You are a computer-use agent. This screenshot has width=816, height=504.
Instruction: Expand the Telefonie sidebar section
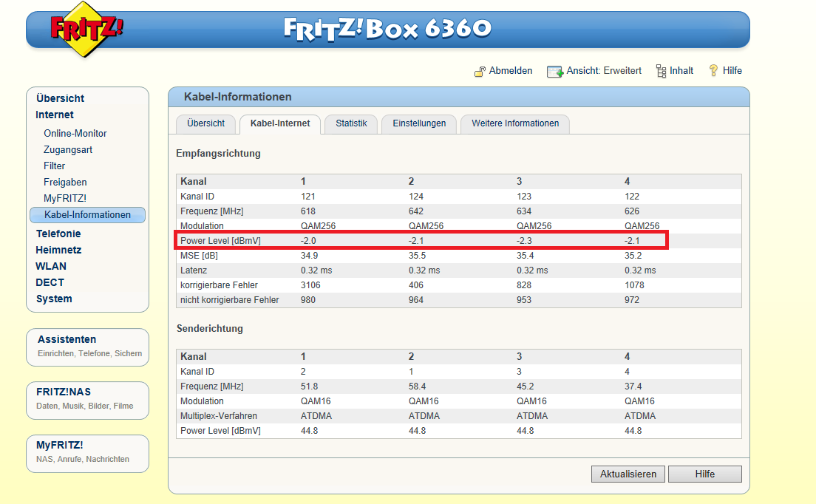58,234
